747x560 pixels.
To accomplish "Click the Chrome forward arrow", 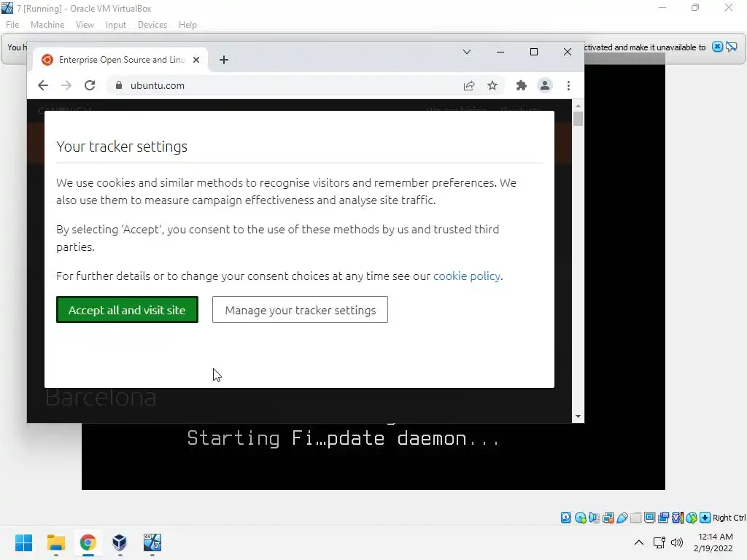I will click(x=66, y=85).
